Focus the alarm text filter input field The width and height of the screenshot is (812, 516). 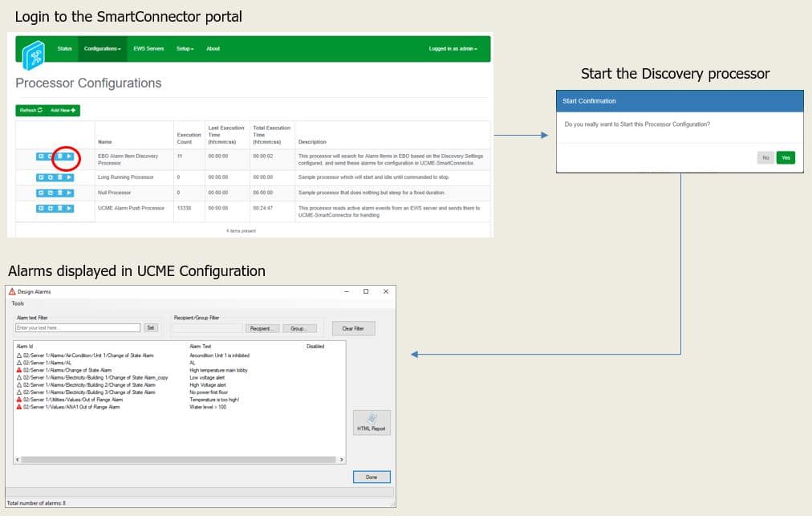click(x=78, y=328)
